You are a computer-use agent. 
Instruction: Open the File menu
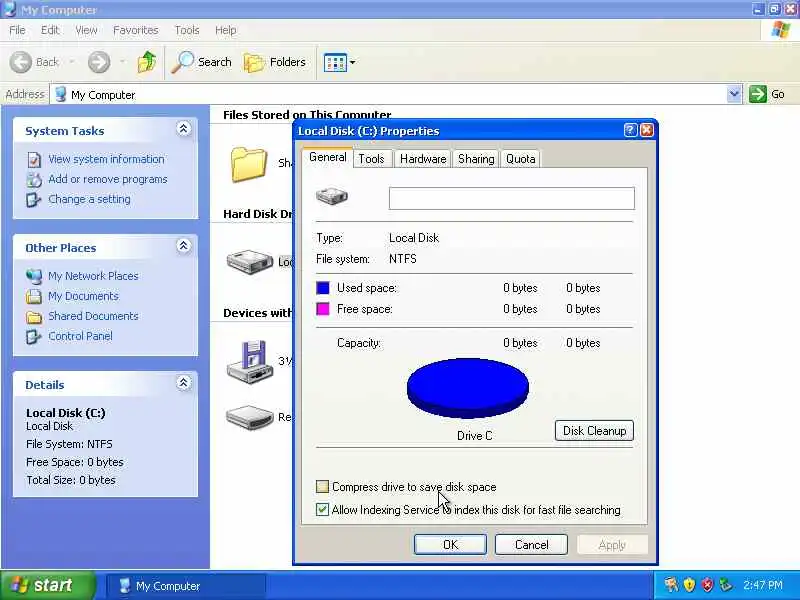[x=17, y=30]
